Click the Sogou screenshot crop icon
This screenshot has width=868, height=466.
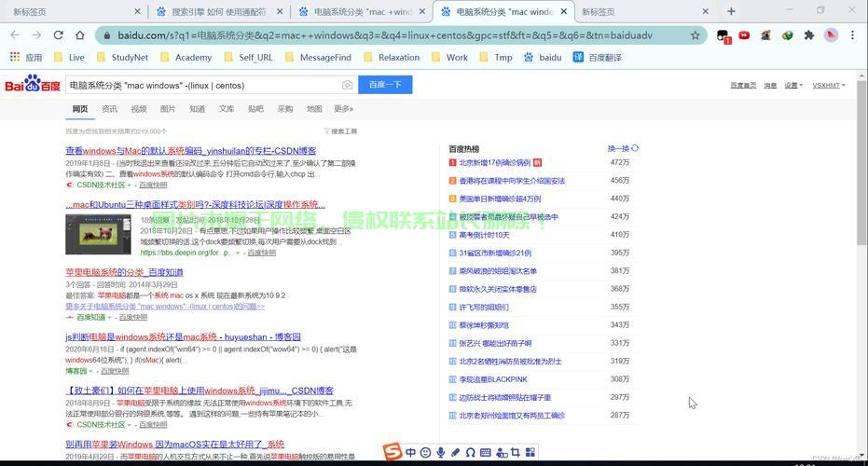coord(516,453)
